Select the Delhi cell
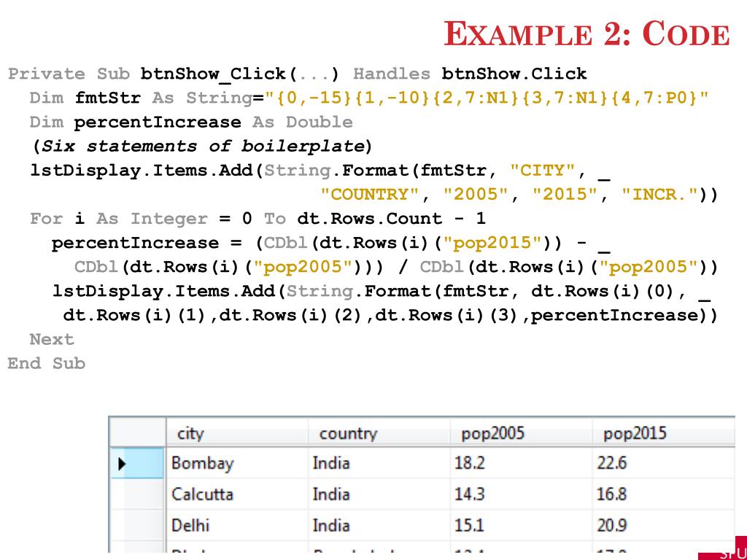Screen dimensions: 747x560 (x=237, y=525)
